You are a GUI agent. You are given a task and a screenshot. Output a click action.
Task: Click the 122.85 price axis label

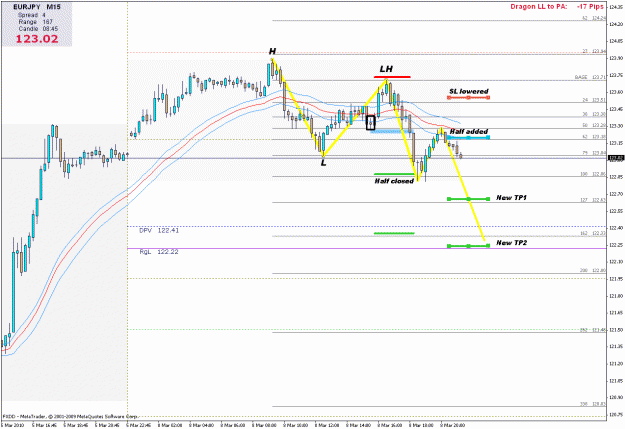point(616,177)
